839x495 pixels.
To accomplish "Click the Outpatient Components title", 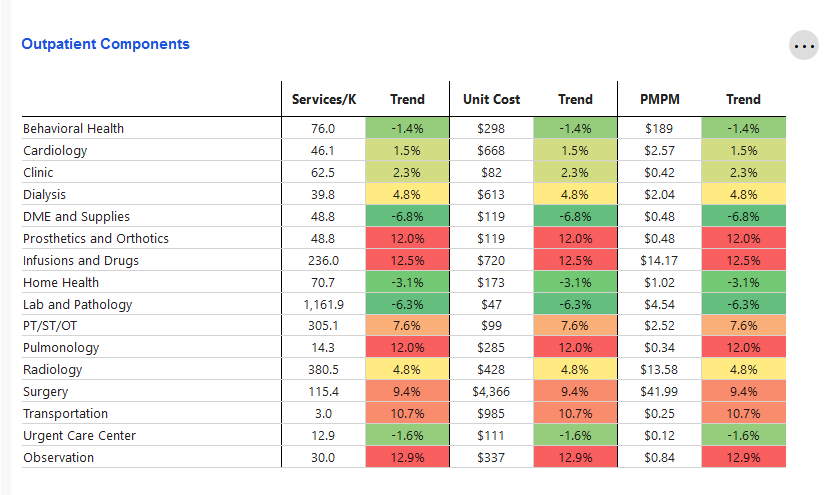I will tap(105, 44).
